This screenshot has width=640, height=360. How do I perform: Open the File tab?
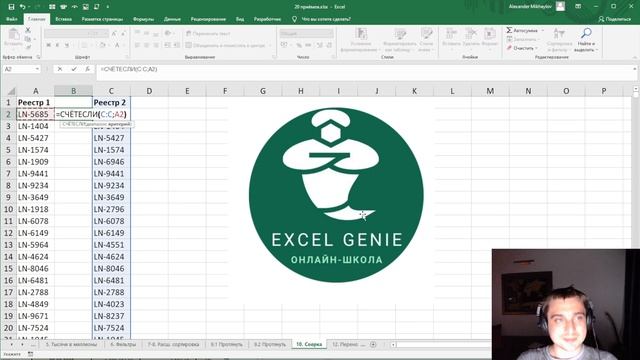click(x=11, y=19)
